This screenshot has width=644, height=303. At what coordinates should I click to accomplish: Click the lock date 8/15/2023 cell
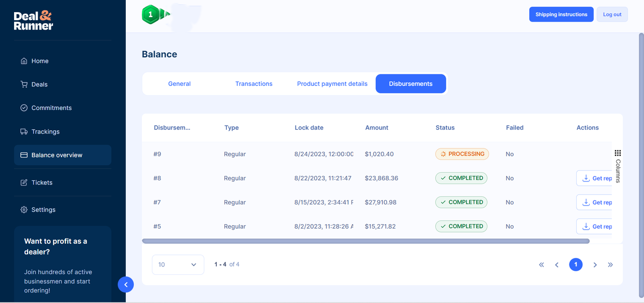324,203
